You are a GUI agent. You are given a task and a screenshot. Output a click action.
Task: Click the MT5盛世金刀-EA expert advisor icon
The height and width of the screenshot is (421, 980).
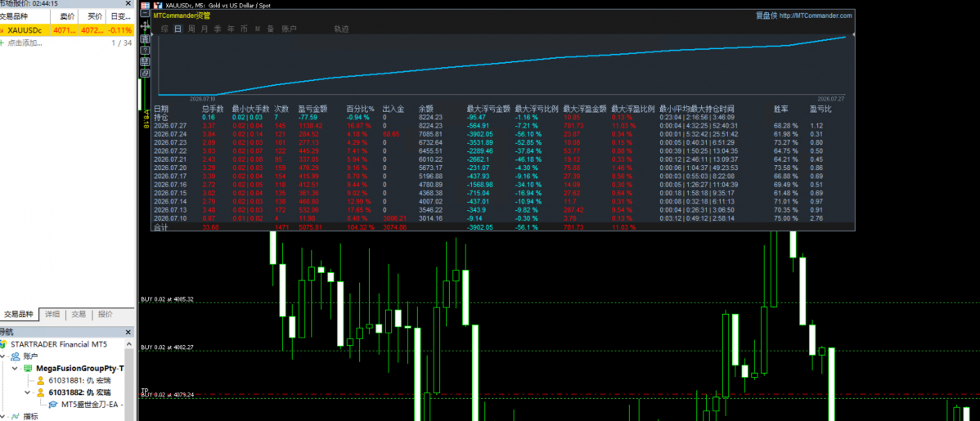coord(54,405)
